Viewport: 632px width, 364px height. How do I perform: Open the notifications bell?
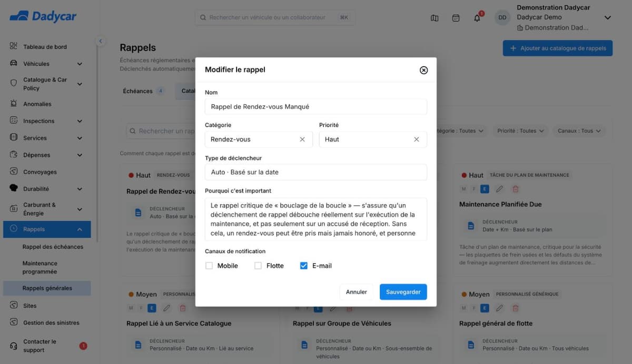(x=477, y=18)
